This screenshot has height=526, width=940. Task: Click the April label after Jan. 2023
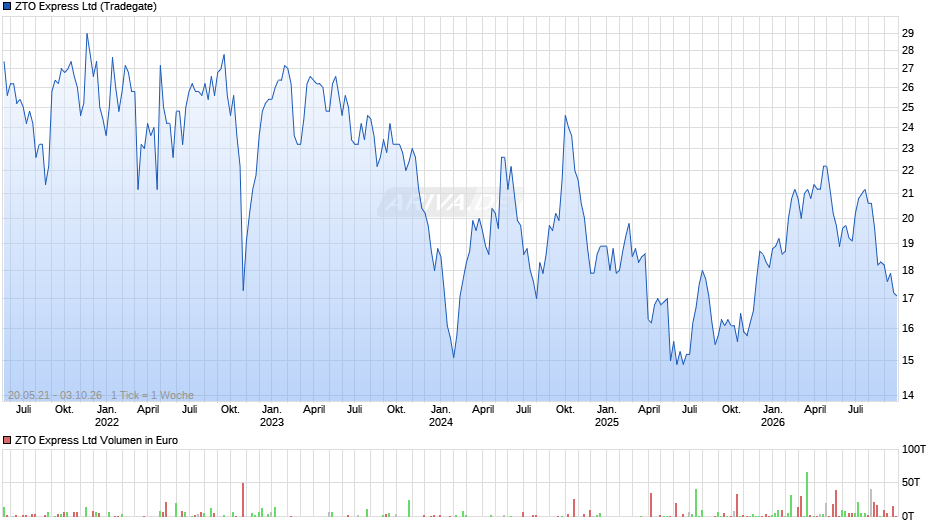pyautogui.click(x=314, y=409)
